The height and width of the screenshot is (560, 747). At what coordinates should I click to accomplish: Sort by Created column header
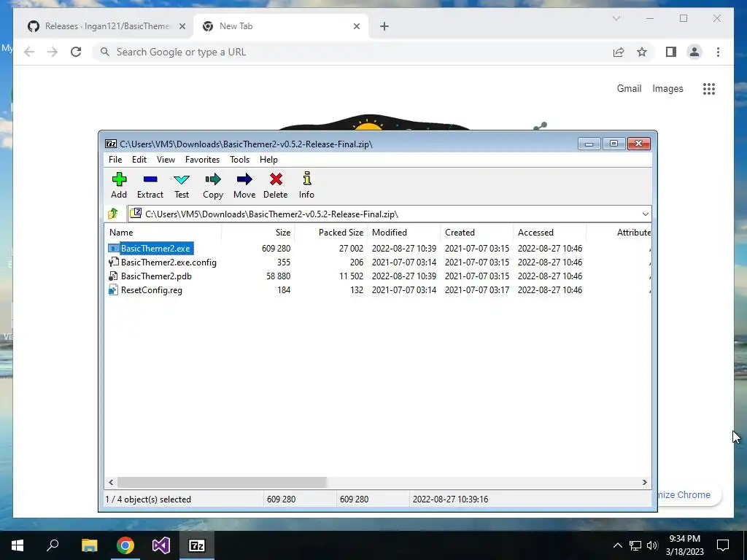tap(477, 233)
